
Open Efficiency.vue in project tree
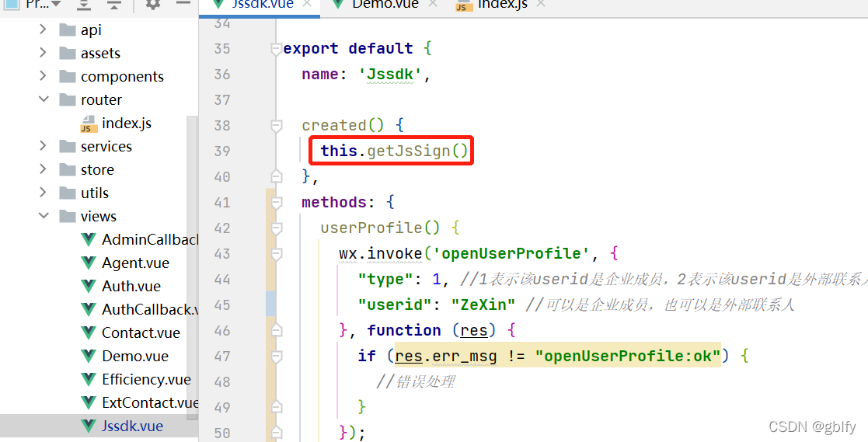[x=146, y=379]
